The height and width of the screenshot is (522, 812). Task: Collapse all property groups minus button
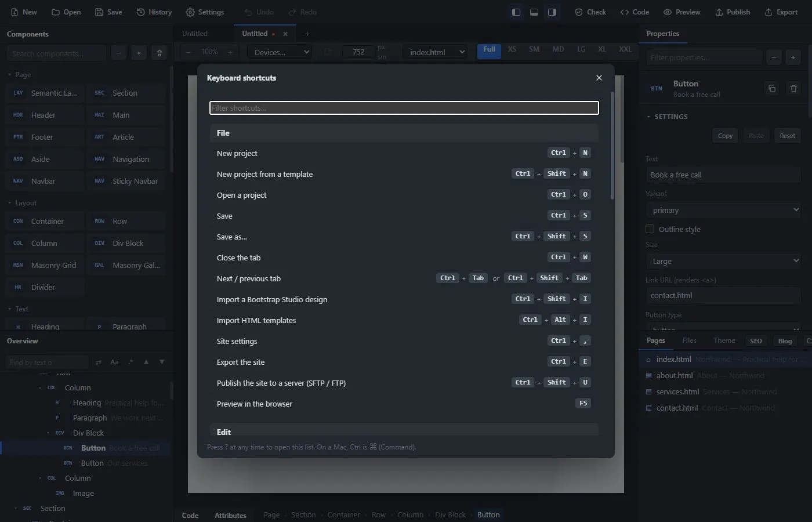click(774, 57)
